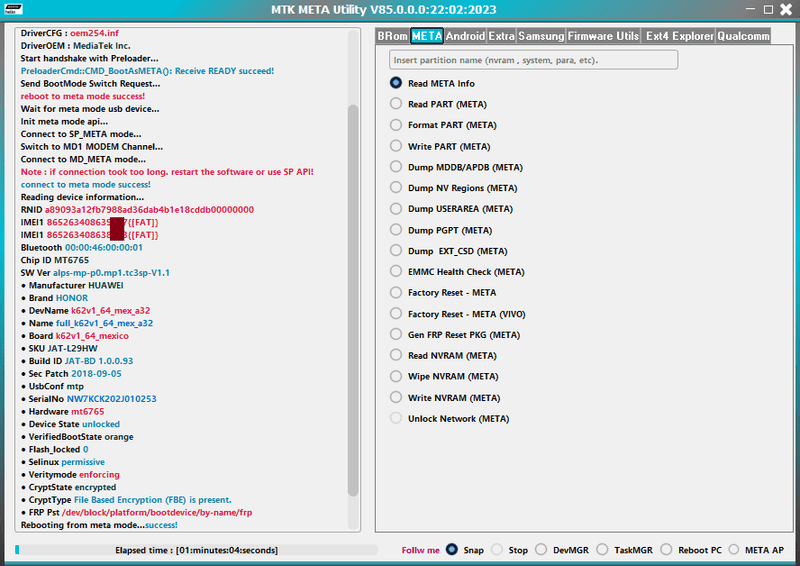Image resolution: width=800 pixels, height=566 pixels.
Task: Select the META AP option
Action: (x=734, y=549)
